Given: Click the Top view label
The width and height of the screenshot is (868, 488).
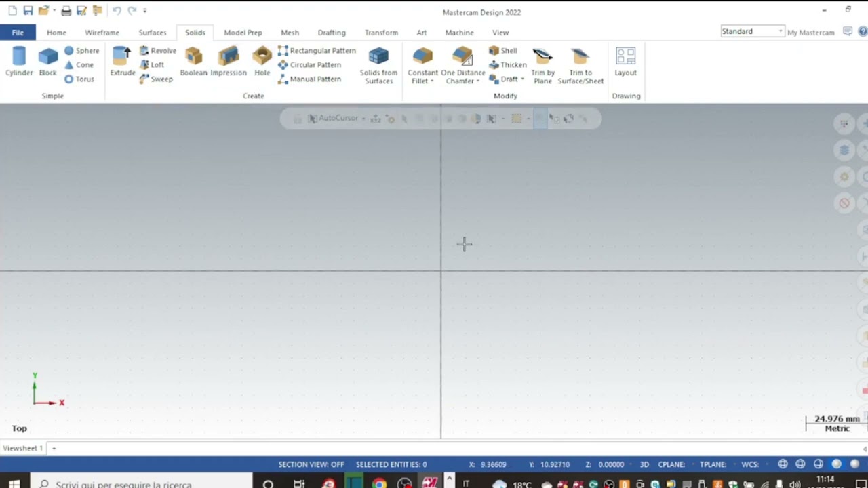Looking at the screenshot, I should point(19,428).
